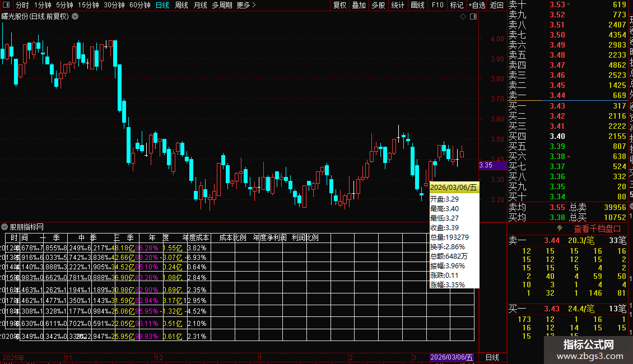Click the 总卖 39956 total
633x364 pixels.
pos(615,207)
